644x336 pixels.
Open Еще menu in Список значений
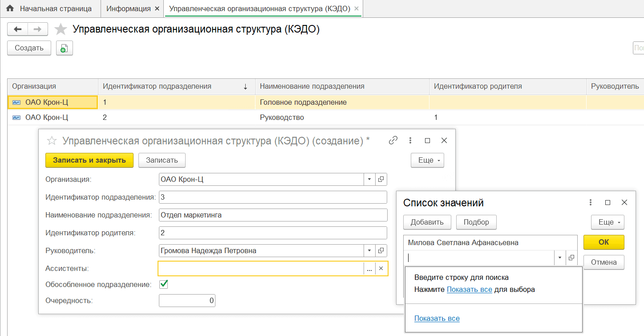point(608,222)
